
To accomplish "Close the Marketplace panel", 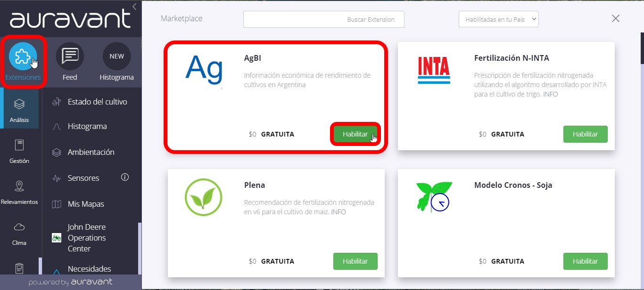I will click(x=616, y=18).
